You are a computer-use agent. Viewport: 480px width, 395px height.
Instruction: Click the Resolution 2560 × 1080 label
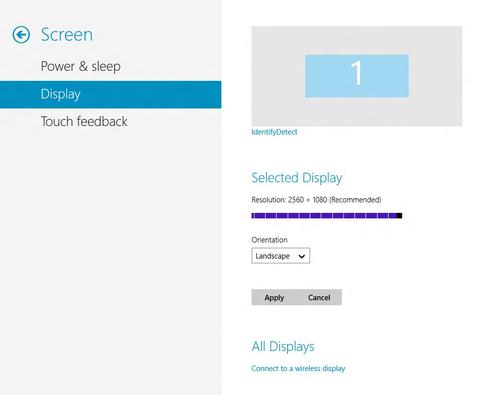click(x=316, y=200)
